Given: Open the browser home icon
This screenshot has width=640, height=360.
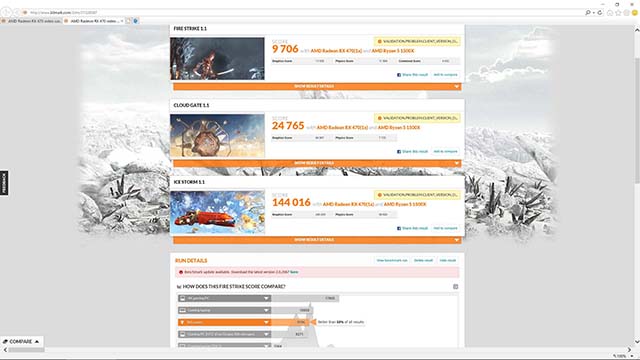Looking at the screenshot, I should tap(610, 13).
